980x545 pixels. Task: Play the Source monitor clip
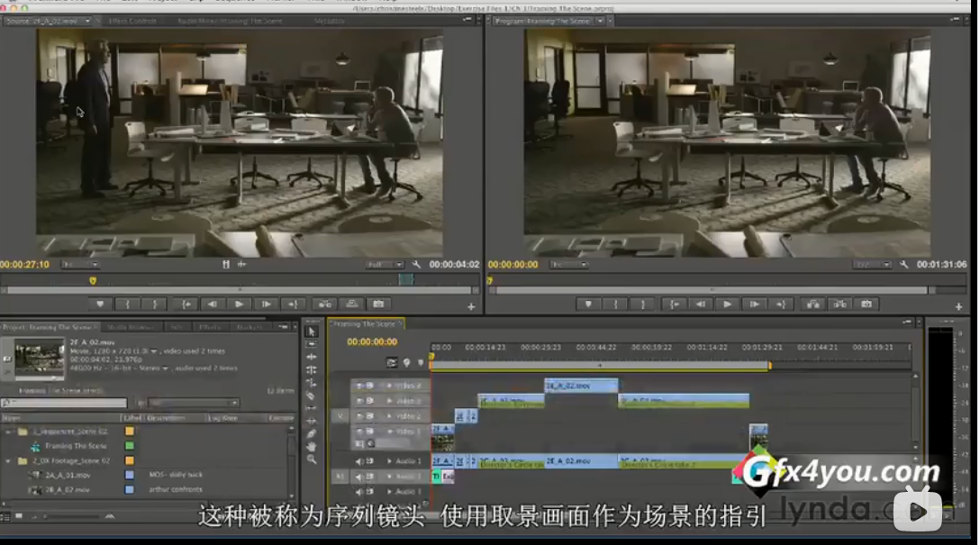(x=240, y=304)
